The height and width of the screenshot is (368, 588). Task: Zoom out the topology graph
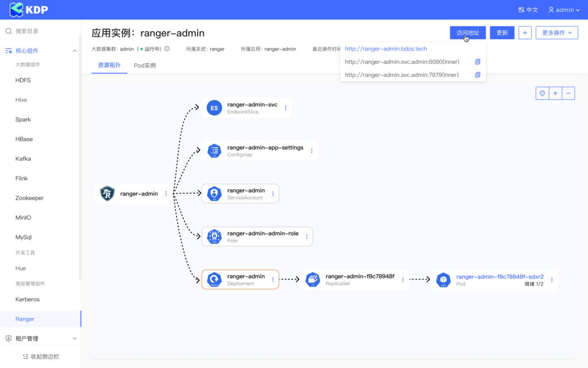point(568,94)
